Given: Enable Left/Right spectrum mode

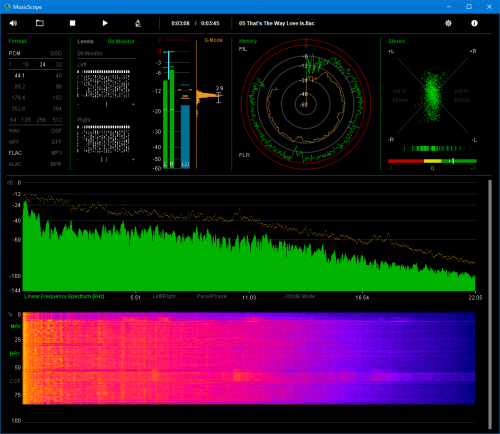Looking at the screenshot, I should 164,296.
